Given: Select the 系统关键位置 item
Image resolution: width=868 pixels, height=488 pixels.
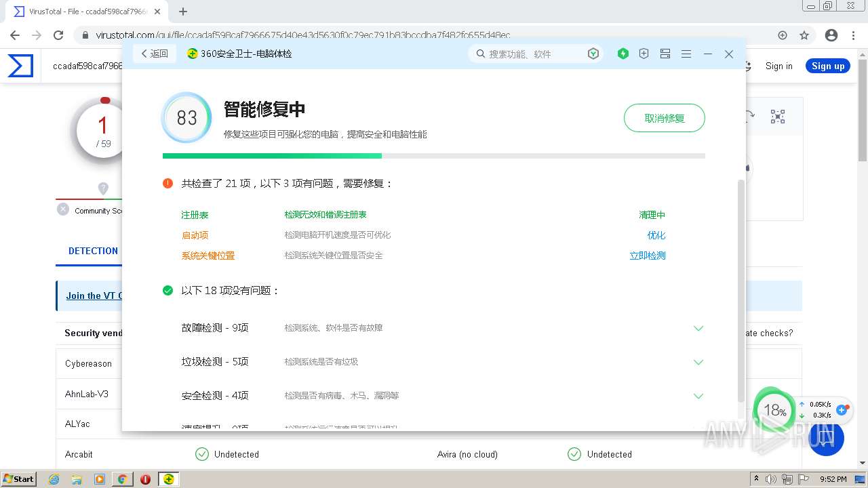Looking at the screenshot, I should click(208, 256).
